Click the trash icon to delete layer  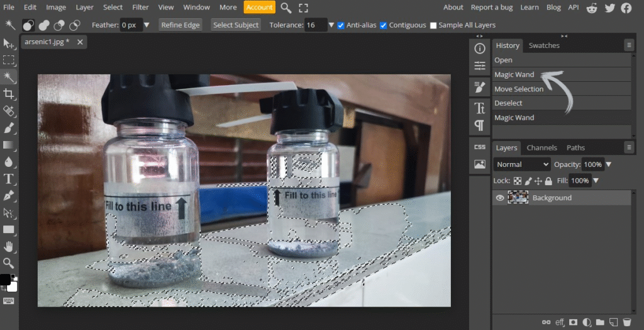(626, 322)
